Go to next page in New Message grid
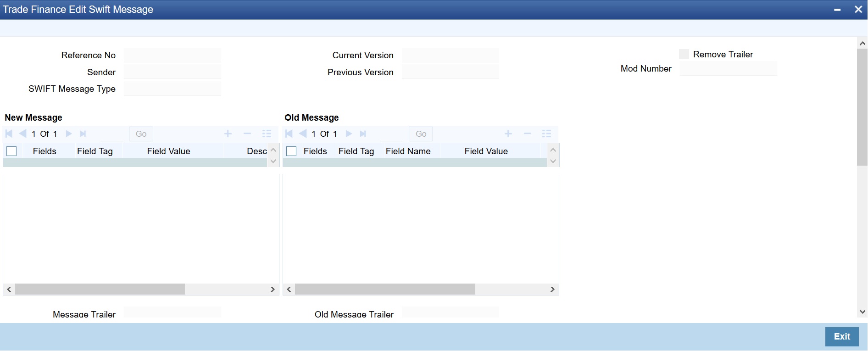Image resolution: width=868 pixels, height=351 pixels. [69, 134]
